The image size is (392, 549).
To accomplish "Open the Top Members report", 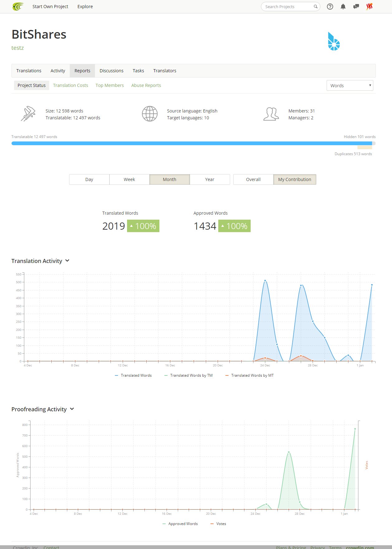I will tap(110, 85).
